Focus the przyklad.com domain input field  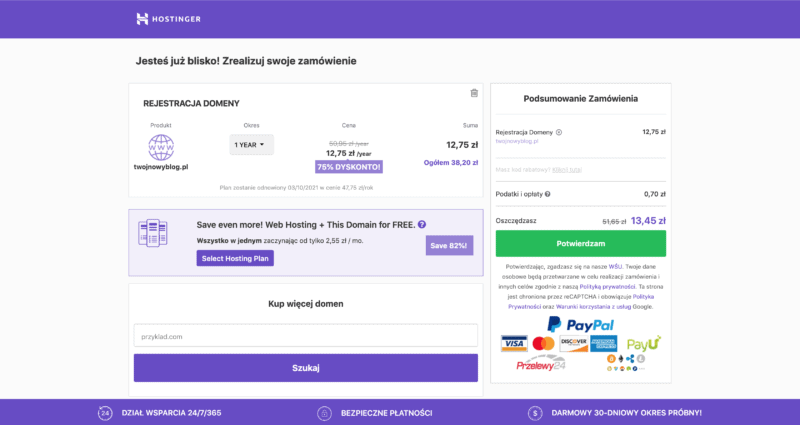(x=306, y=336)
